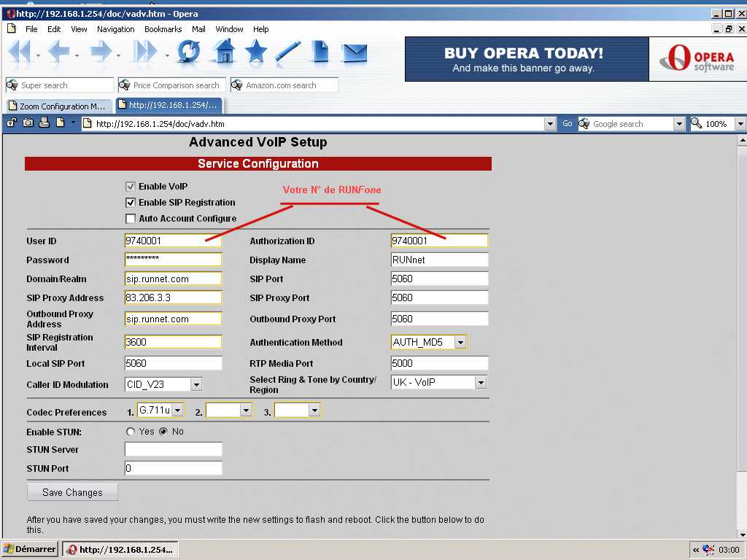This screenshot has height=560, width=747.
Task: Open the Window menu
Action: [229, 29]
